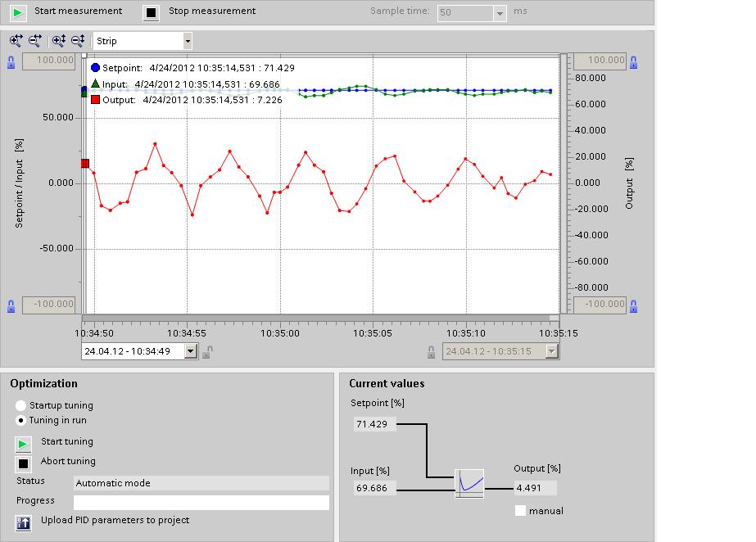Open the Strip display mode dropdown
The image size is (756, 542).
[188, 42]
